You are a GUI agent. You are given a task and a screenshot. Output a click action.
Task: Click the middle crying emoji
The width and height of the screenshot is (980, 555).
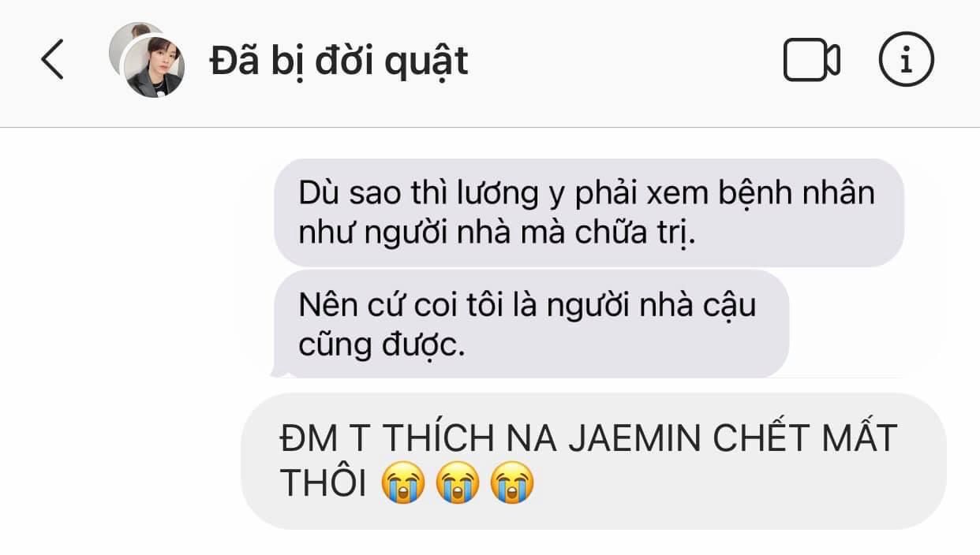coord(458,483)
